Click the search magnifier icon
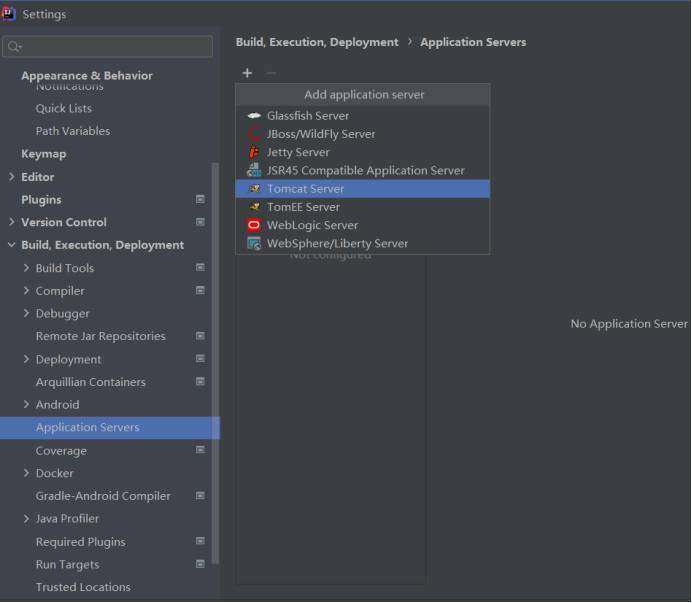 (x=15, y=46)
